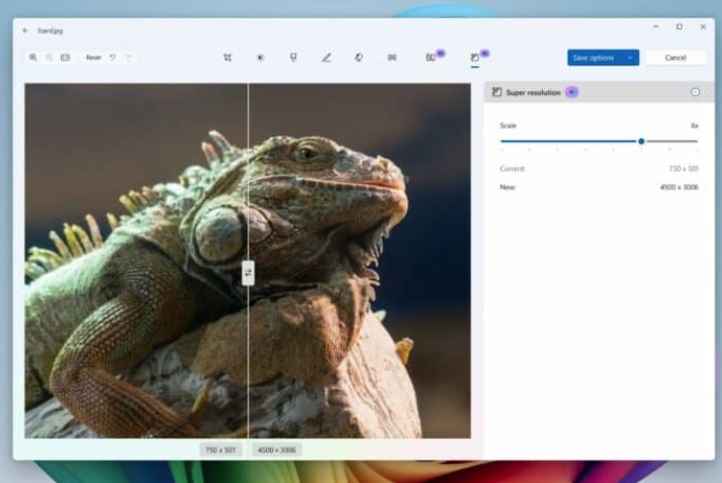Screen dimensions: 722x483
Task: Close the Photos editor window
Action: coord(703,27)
